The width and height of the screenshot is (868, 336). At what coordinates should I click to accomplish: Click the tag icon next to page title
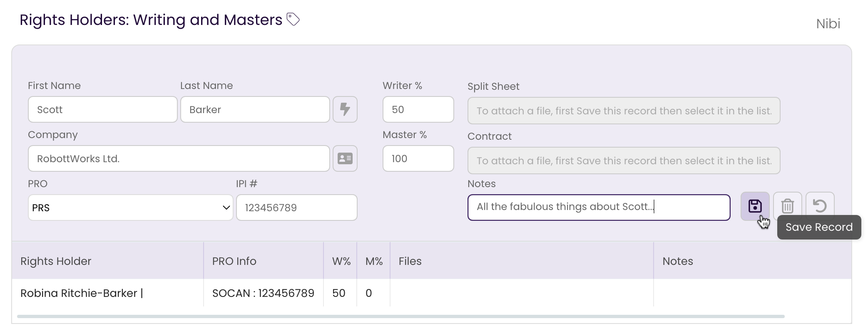293,19
